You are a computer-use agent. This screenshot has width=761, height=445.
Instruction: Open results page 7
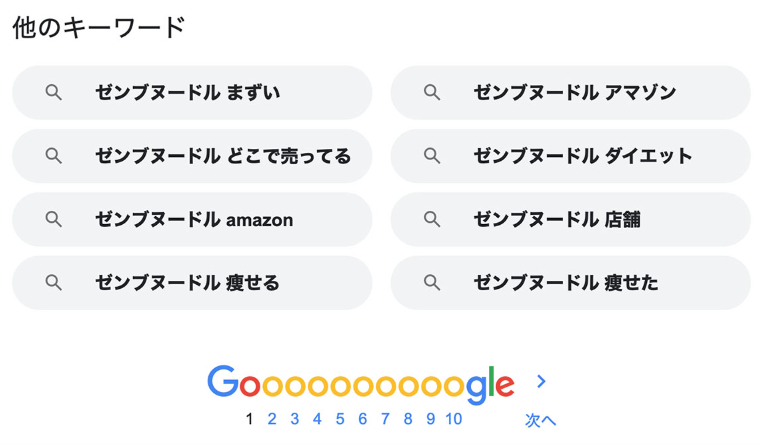point(385,419)
